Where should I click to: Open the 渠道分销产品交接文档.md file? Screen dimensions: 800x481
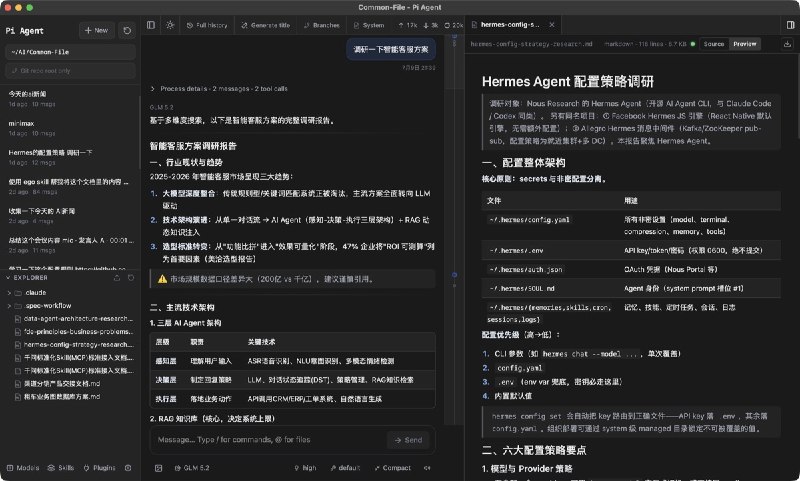tap(57, 383)
